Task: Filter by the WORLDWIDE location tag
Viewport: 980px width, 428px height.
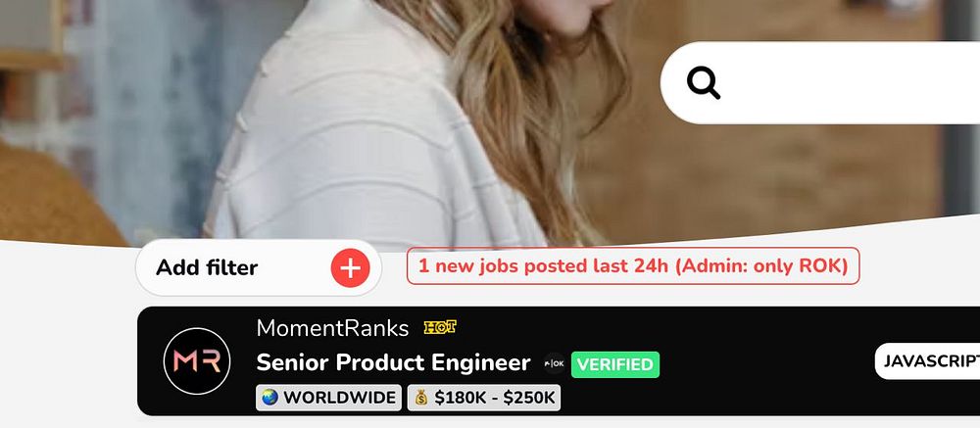Action: click(x=328, y=398)
